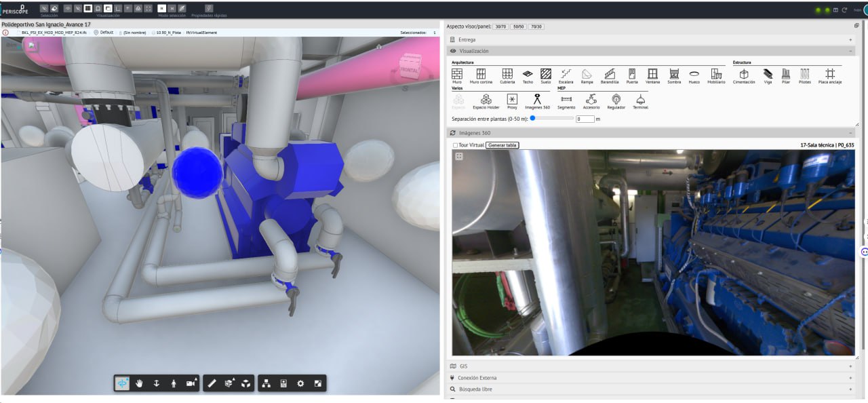Viewport: 868px width, 403px height.
Task: Click the Regulador MEP icon
Action: (616, 99)
